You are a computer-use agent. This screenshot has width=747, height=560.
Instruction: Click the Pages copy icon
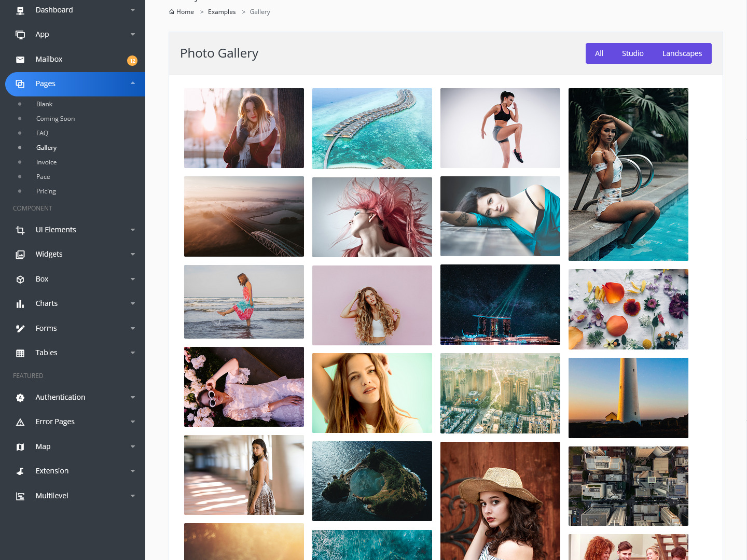pos(20,84)
